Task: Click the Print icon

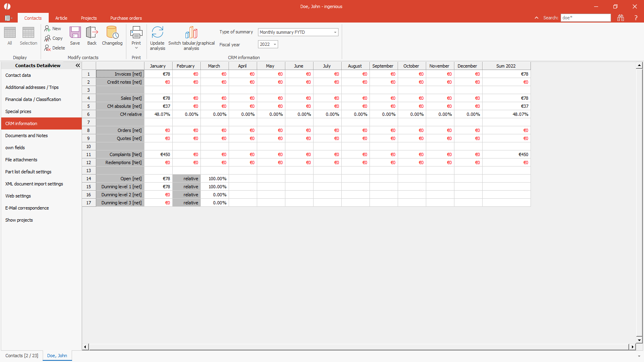Action: 136,33
